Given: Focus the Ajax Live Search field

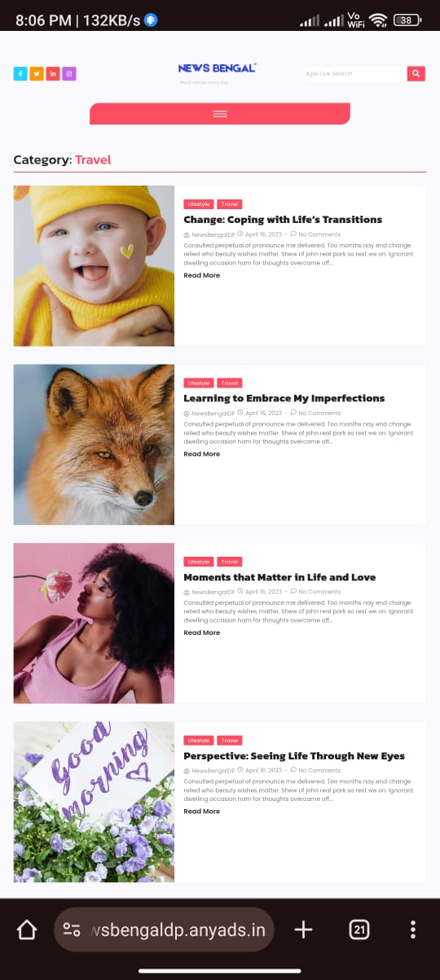Looking at the screenshot, I should click(354, 74).
